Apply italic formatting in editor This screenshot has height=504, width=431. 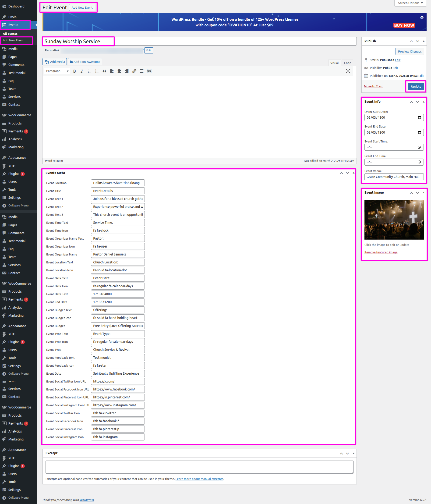click(82, 71)
